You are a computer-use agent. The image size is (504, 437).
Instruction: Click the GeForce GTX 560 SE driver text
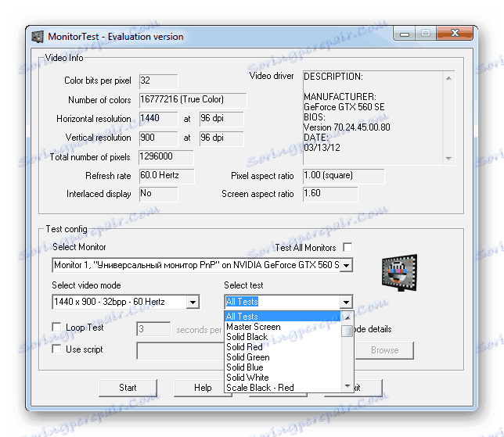click(x=344, y=107)
